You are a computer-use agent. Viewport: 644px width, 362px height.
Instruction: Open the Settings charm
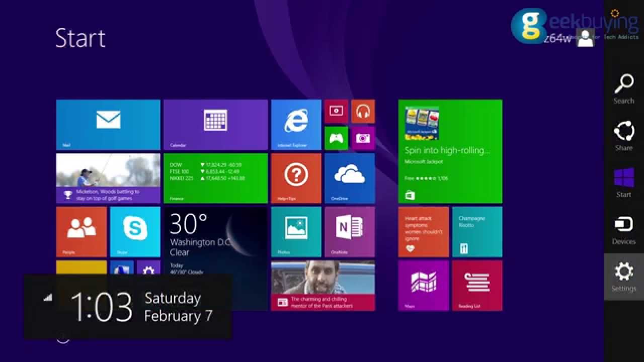click(624, 277)
